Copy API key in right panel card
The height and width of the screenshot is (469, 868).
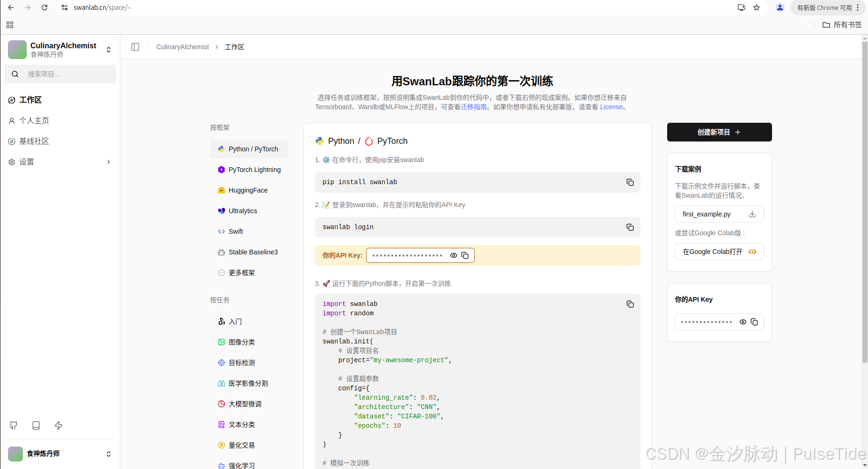pyautogui.click(x=754, y=322)
